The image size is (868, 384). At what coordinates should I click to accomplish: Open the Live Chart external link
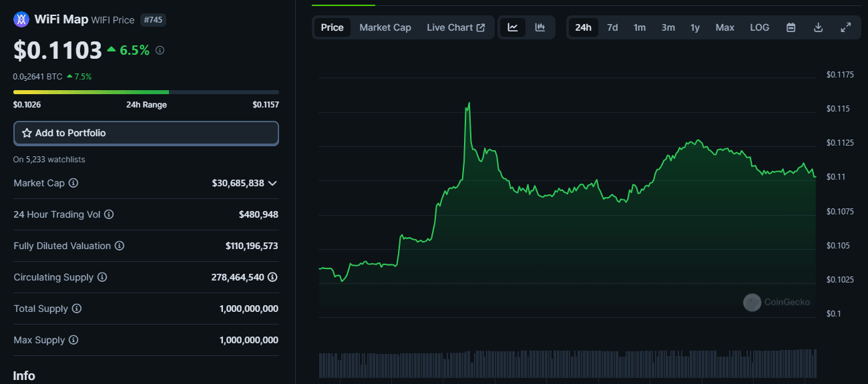(x=456, y=27)
